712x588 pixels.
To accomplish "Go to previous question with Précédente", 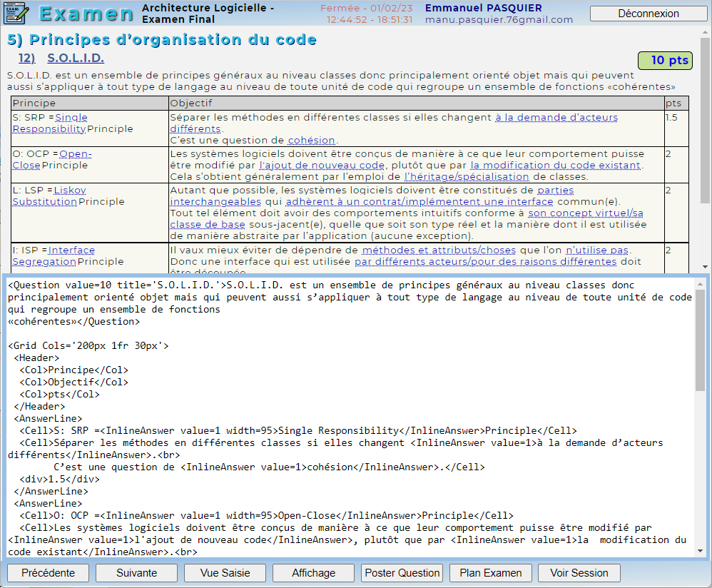I will tap(48, 573).
